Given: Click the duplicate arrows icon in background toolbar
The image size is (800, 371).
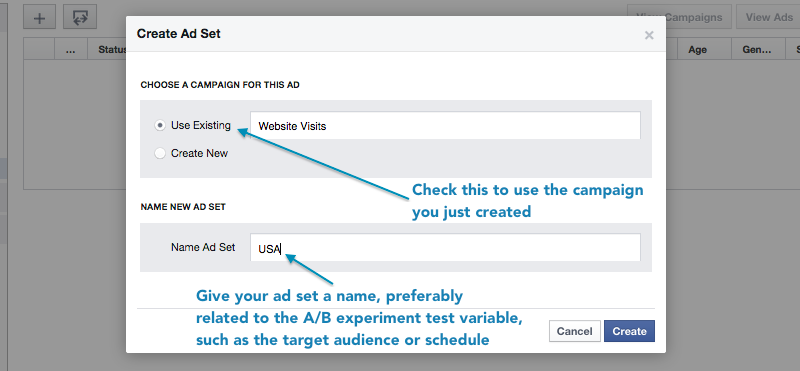Looking at the screenshot, I should click(x=80, y=18).
